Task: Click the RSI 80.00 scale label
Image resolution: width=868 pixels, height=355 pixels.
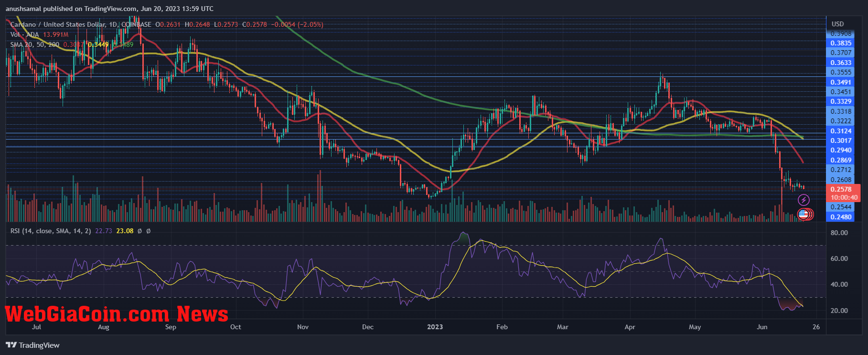Action: (839, 233)
